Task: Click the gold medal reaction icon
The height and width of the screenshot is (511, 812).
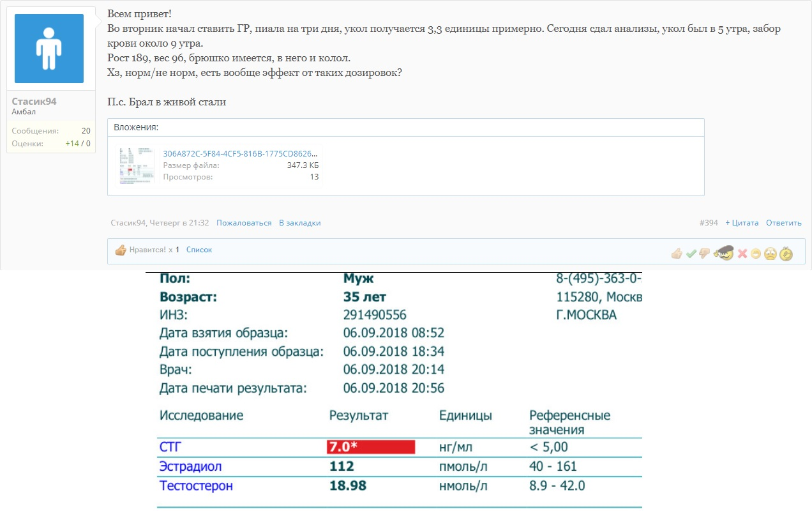Action: [x=786, y=253]
